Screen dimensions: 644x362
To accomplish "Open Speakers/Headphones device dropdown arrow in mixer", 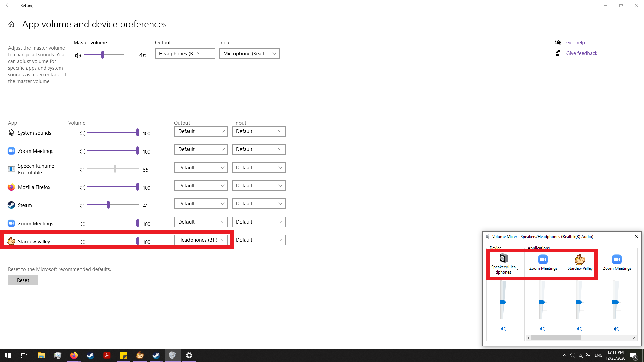I will coord(518,269).
